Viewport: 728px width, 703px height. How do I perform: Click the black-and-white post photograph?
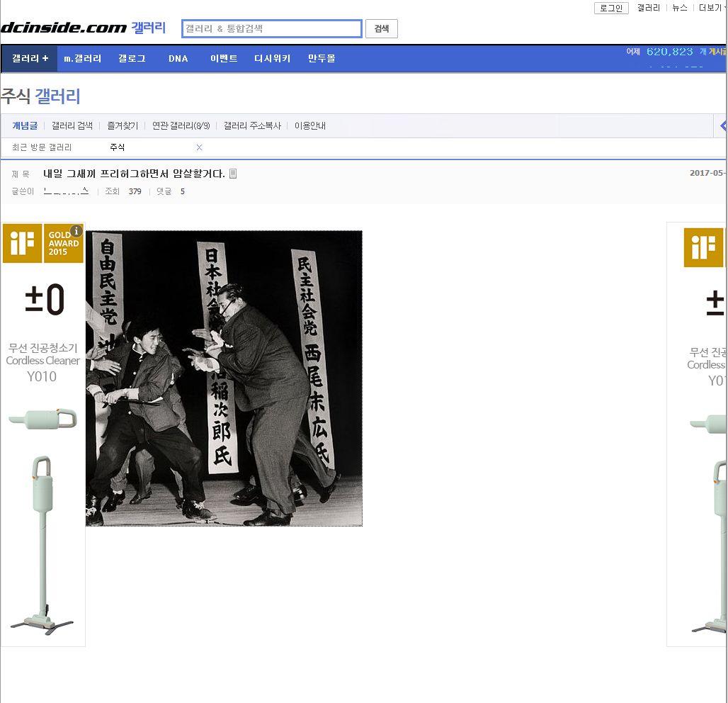[224, 378]
